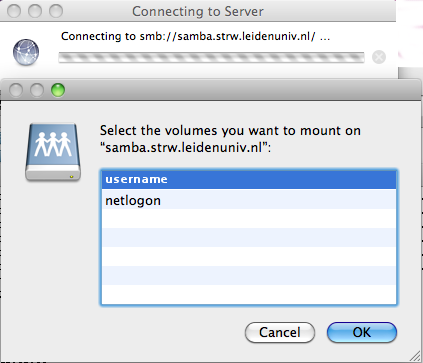The image size is (423, 363).
Task: Click the dialog's corner resize grip
Action: [x=415, y=356]
